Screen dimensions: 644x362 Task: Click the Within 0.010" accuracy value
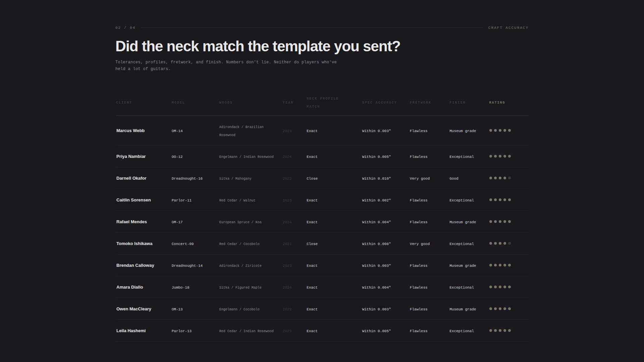coord(376,179)
